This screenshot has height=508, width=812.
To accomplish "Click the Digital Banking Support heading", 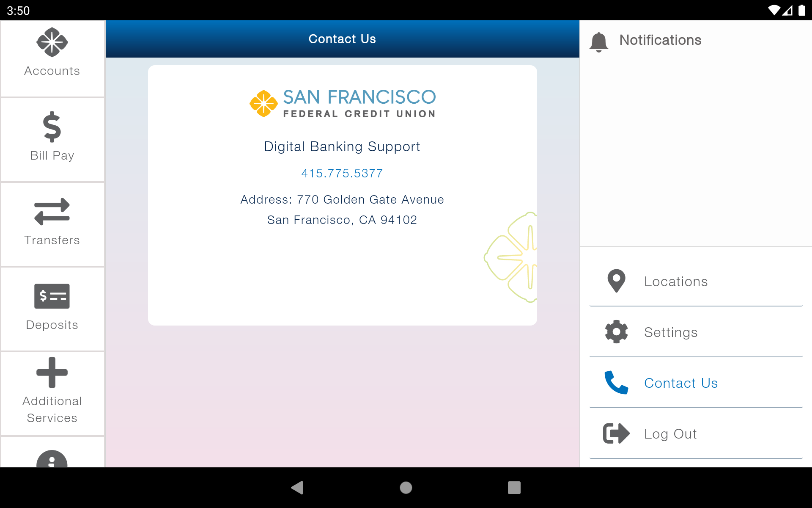I will click(x=342, y=146).
